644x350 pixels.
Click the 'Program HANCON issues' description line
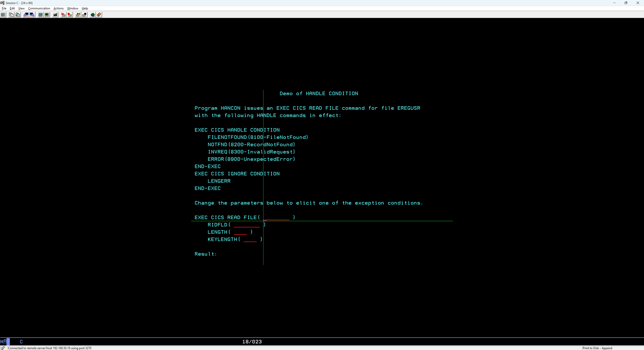(308, 108)
